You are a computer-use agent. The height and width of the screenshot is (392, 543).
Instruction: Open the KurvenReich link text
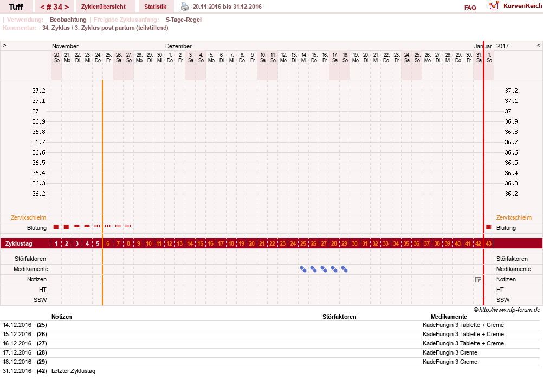click(522, 5)
